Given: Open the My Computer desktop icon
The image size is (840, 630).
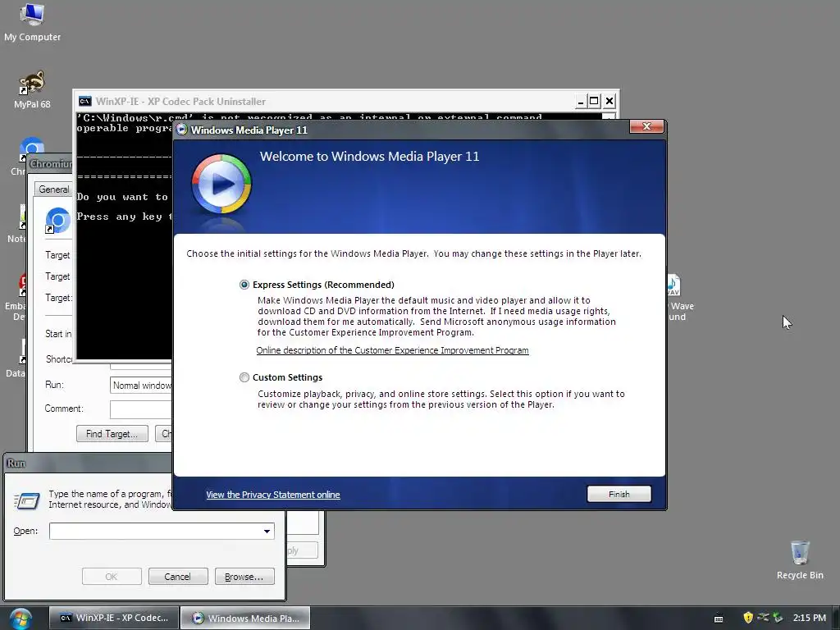Looking at the screenshot, I should [x=32, y=21].
